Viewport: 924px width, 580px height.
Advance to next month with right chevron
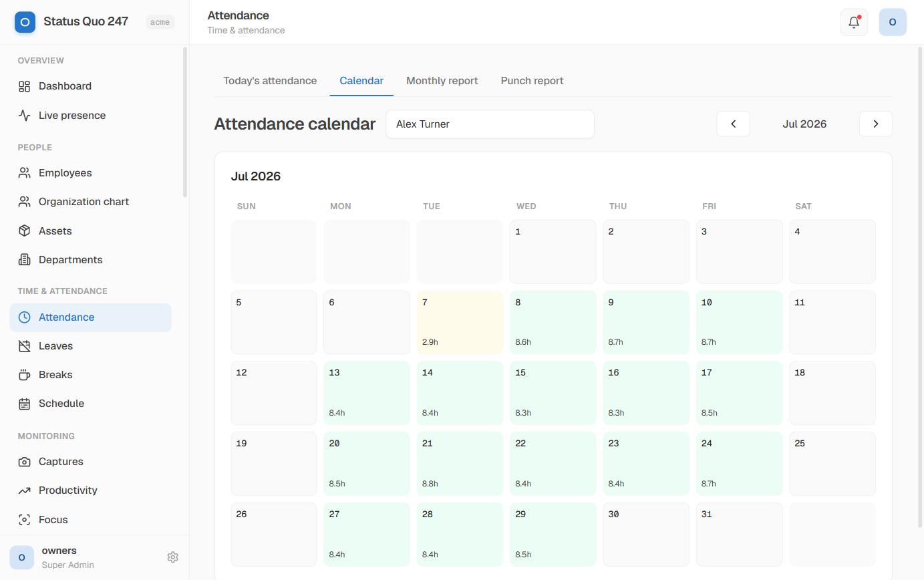click(875, 124)
